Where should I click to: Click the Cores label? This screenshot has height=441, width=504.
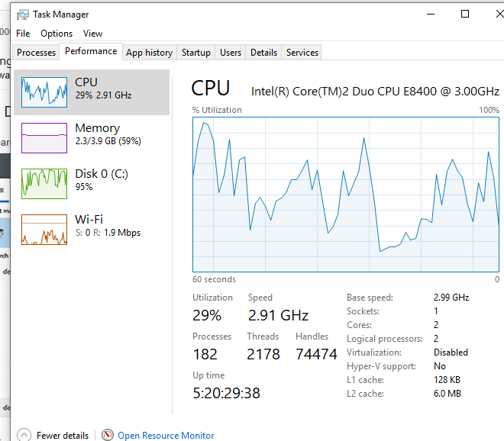pos(359,325)
